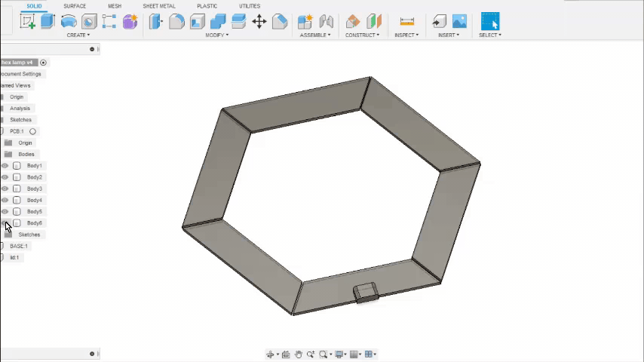Select the Fillet tool
644x362 pixels.
(x=176, y=21)
